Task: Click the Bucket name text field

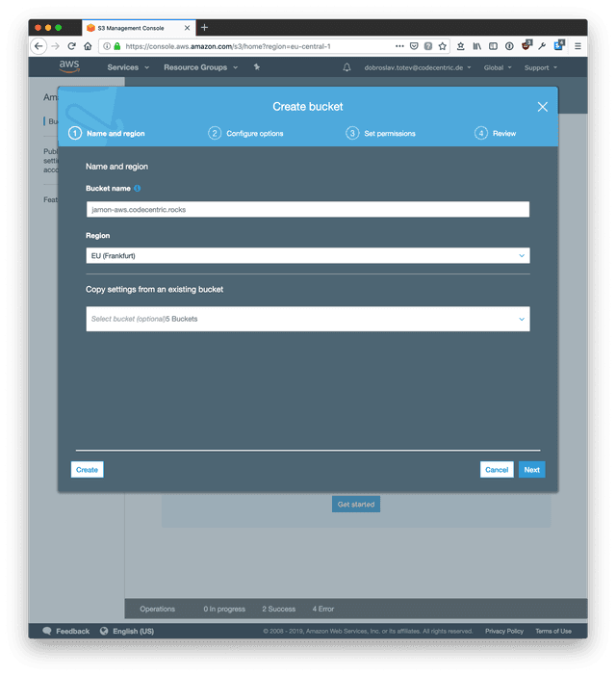Action: [x=307, y=209]
